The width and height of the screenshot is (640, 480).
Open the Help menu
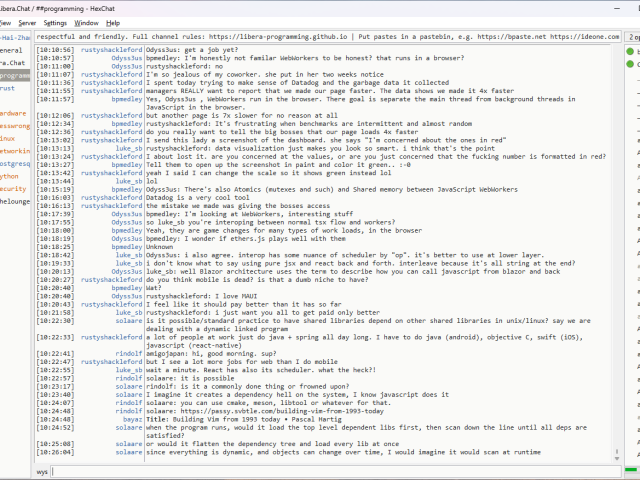(113, 22)
